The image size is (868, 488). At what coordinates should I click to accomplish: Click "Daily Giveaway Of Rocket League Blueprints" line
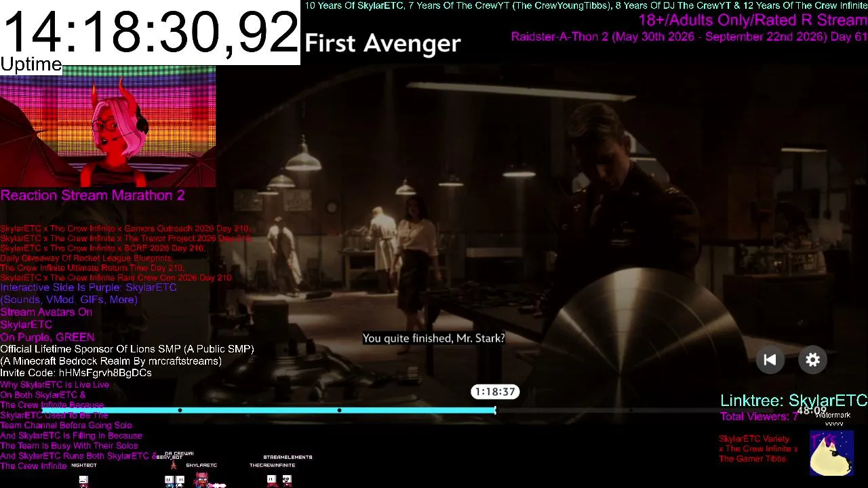tap(86, 258)
